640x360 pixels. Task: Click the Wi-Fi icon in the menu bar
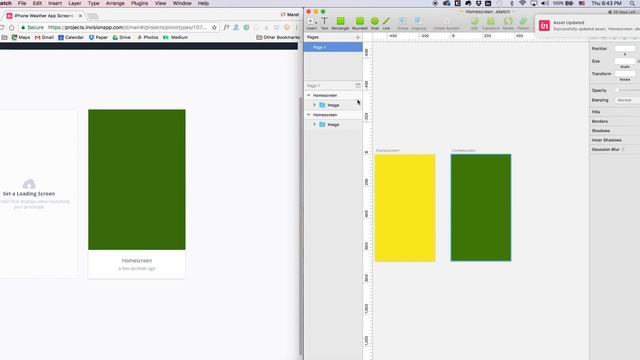(x=522, y=3)
